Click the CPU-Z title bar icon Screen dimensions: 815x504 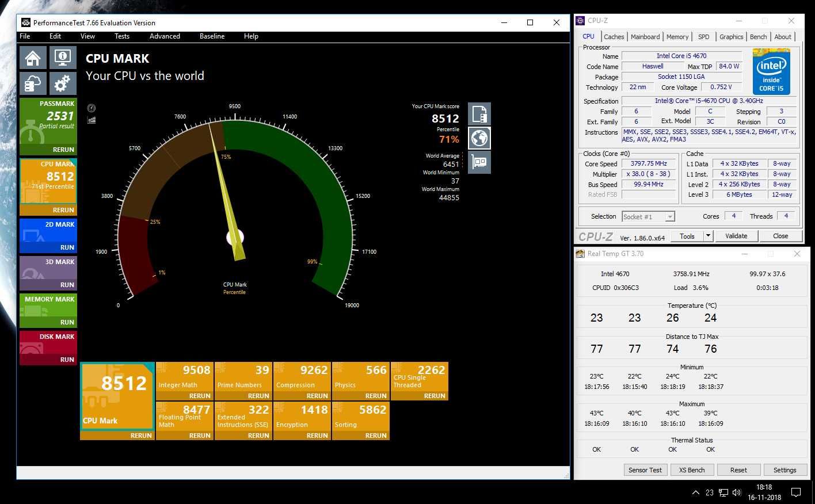point(581,21)
